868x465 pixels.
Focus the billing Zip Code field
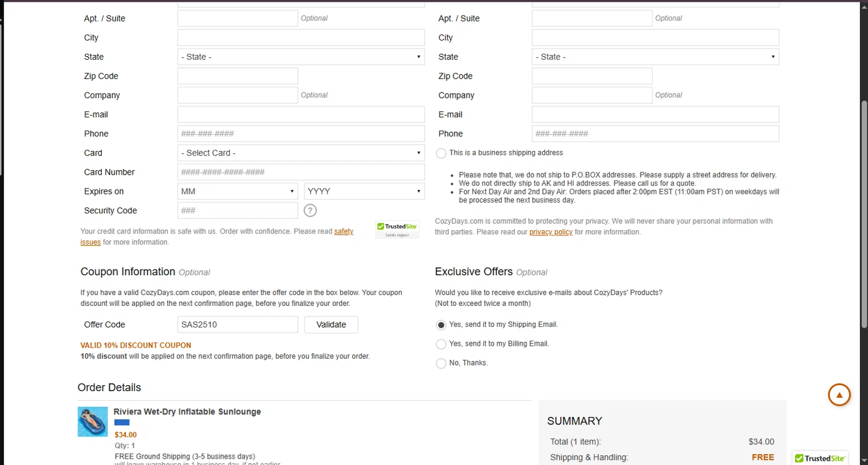point(238,76)
